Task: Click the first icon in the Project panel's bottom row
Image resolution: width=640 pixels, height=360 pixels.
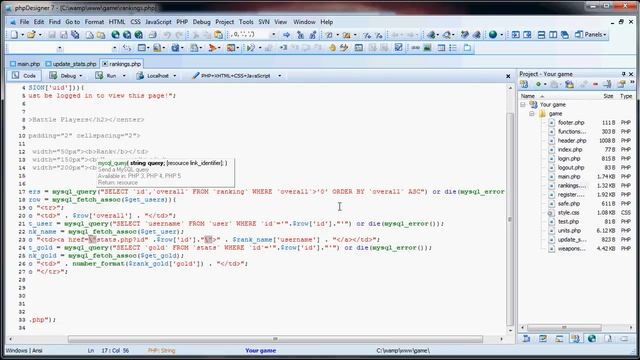Action: click(527, 338)
